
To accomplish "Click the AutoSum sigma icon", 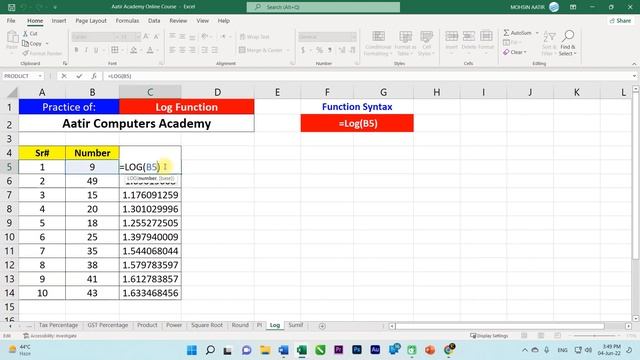I will pyautogui.click(x=507, y=33).
